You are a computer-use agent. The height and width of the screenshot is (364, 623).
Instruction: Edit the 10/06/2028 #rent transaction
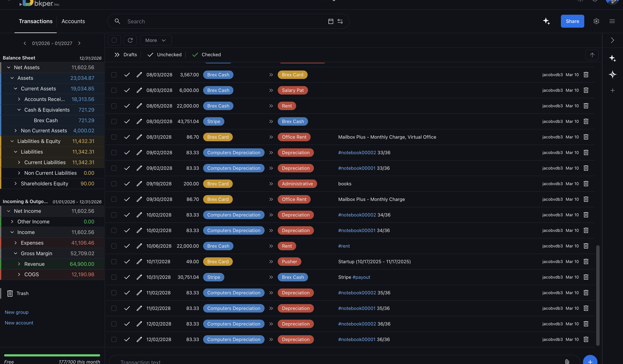pos(139,246)
